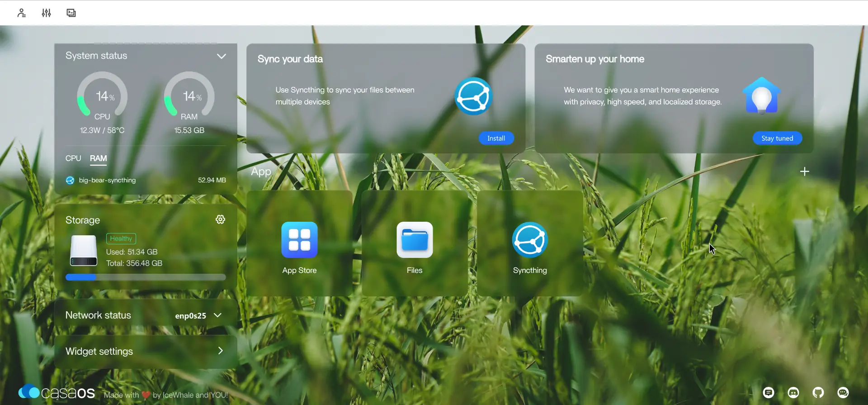Open the GitHub repository icon

click(x=818, y=392)
